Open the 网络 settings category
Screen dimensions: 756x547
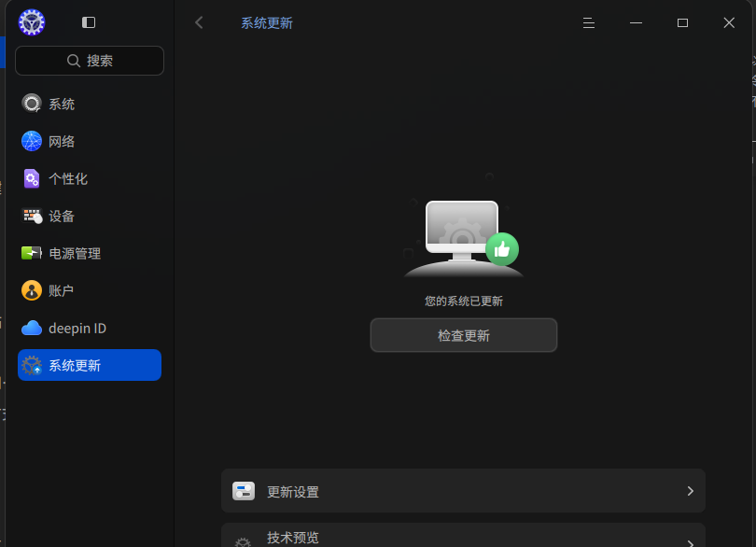point(90,141)
